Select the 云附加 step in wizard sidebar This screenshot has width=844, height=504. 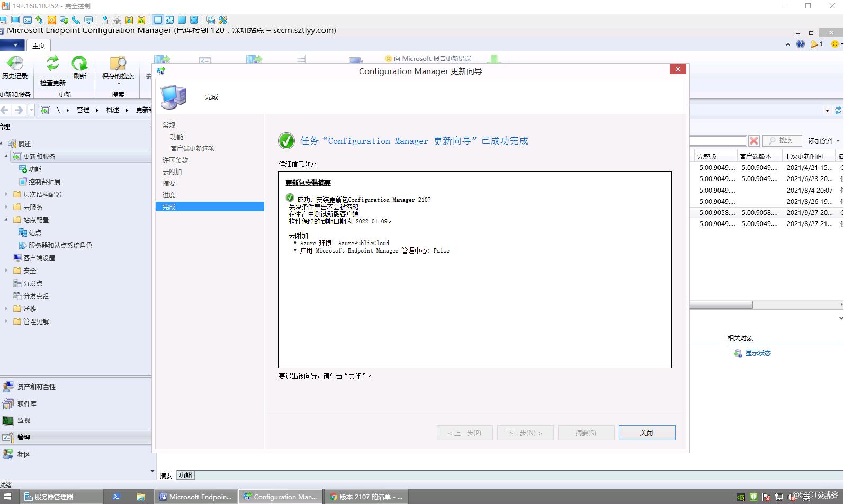pyautogui.click(x=172, y=172)
